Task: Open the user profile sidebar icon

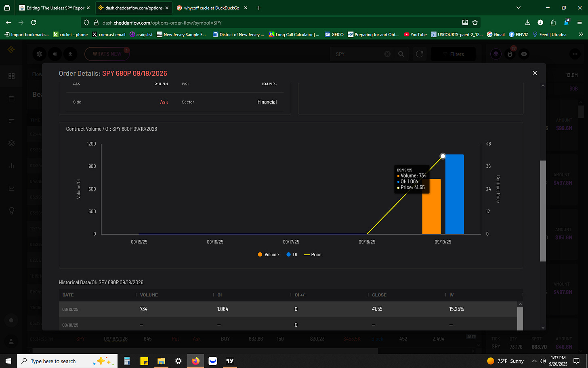Action: tap(11, 342)
